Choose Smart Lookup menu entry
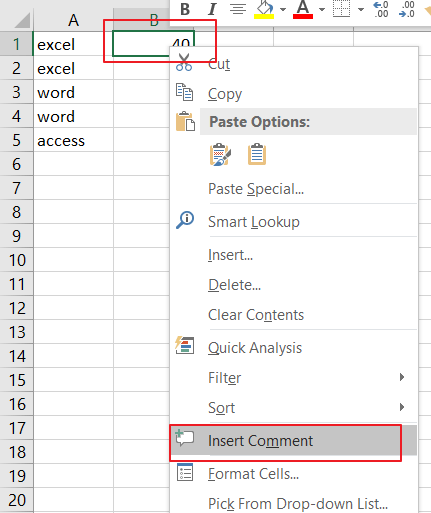 pyautogui.click(x=254, y=222)
